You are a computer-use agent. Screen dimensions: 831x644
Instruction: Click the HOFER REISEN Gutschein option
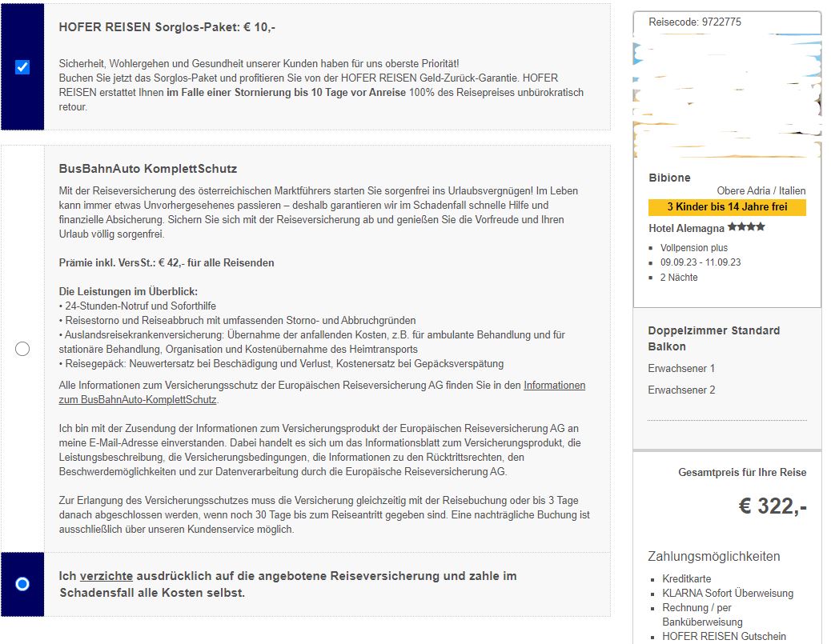724,637
